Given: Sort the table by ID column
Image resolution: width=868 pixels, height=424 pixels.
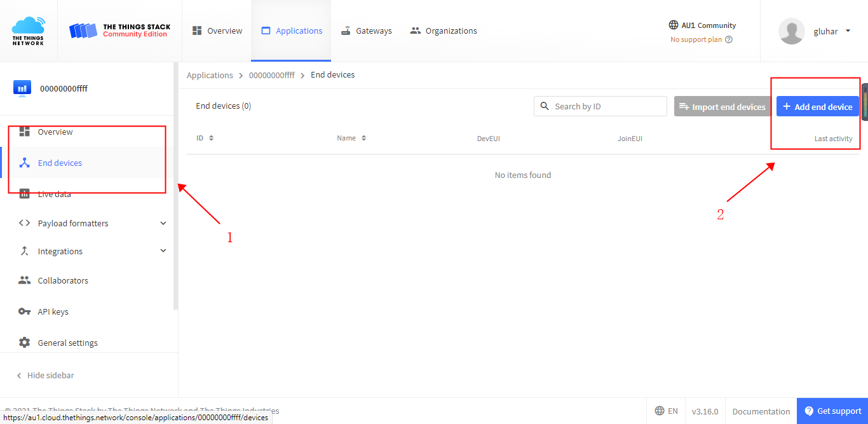Looking at the screenshot, I should pyautogui.click(x=211, y=138).
